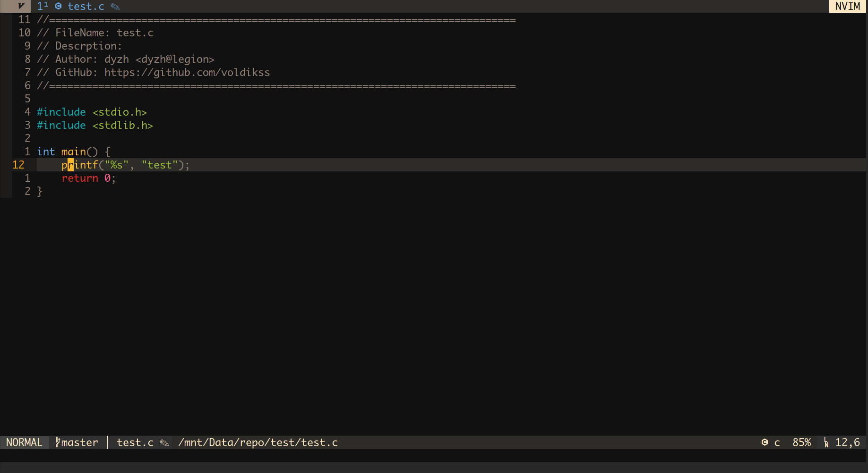This screenshot has width=868, height=473.
Task: Click the "test" string argument in printf
Action: click(x=160, y=165)
